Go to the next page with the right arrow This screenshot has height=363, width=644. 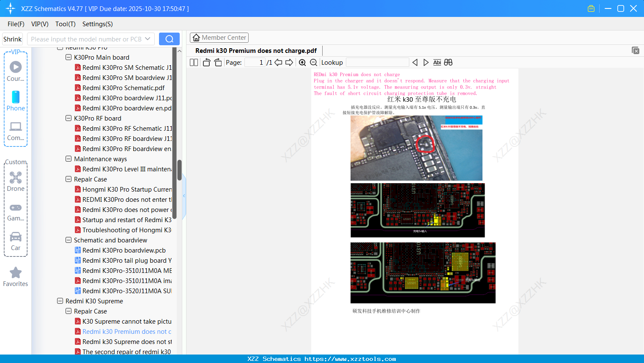pyautogui.click(x=289, y=62)
